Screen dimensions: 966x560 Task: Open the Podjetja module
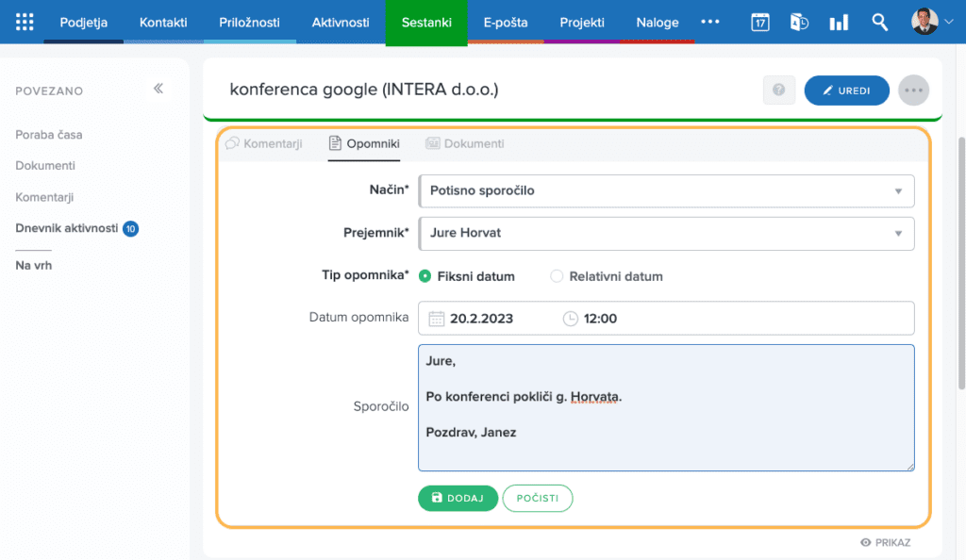(84, 22)
